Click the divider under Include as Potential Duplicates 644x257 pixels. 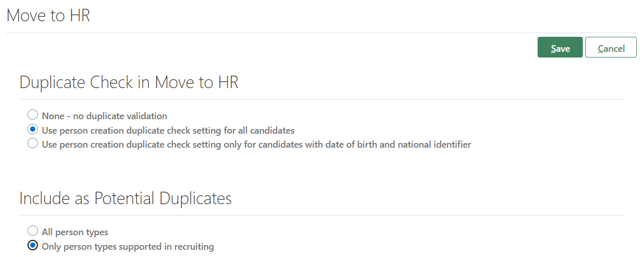point(322,215)
